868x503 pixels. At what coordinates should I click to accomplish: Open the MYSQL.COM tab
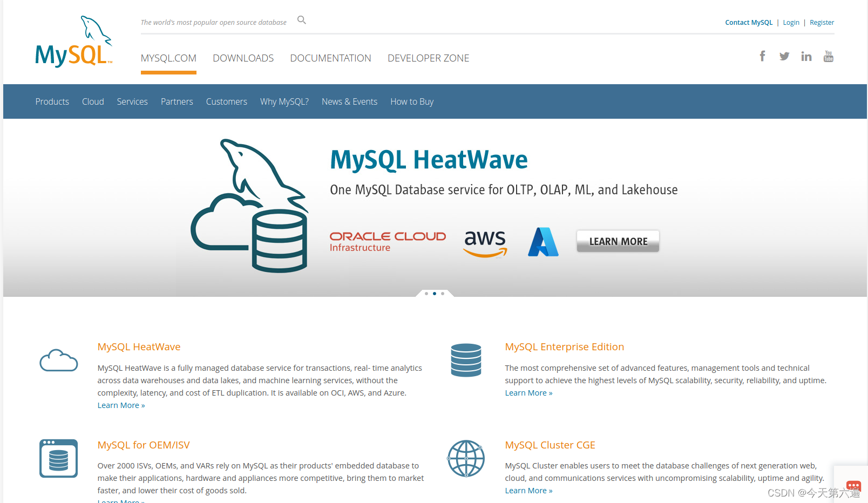pyautogui.click(x=168, y=58)
